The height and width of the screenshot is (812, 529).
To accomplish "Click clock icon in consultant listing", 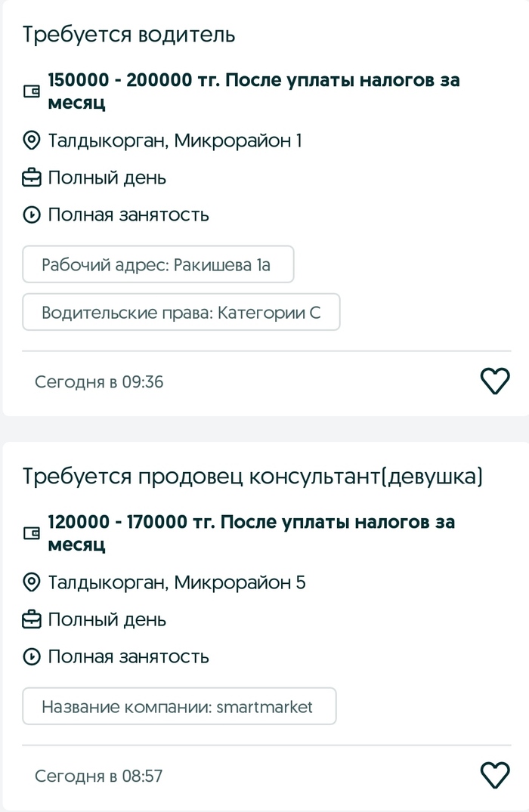I will (32, 657).
